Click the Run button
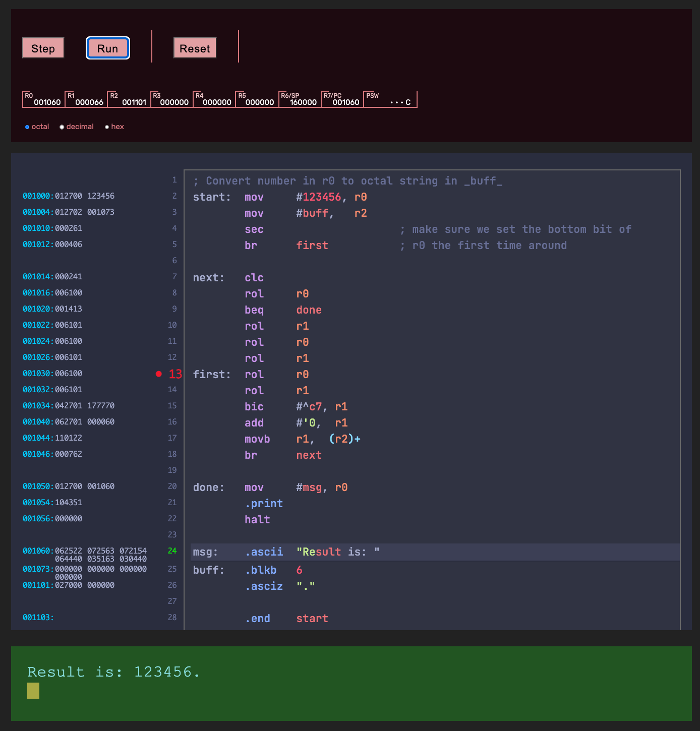The height and width of the screenshot is (731, 700). click(x=107, y=48)
